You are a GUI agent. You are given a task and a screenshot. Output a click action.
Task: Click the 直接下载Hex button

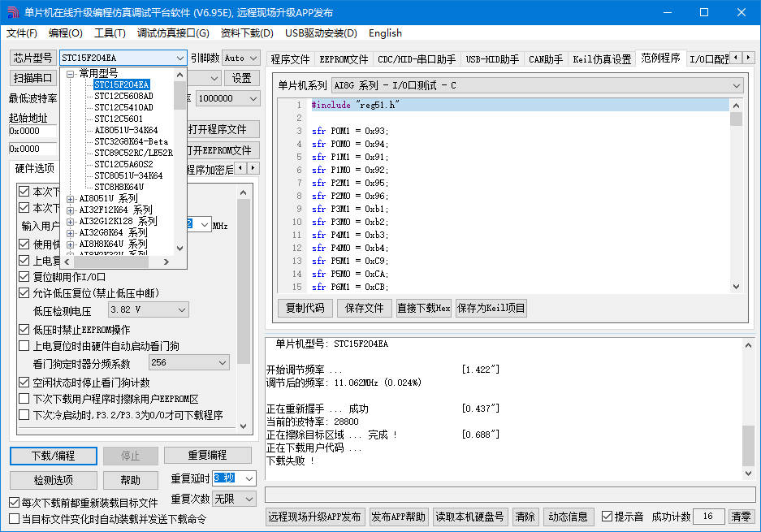click(424, 308)
